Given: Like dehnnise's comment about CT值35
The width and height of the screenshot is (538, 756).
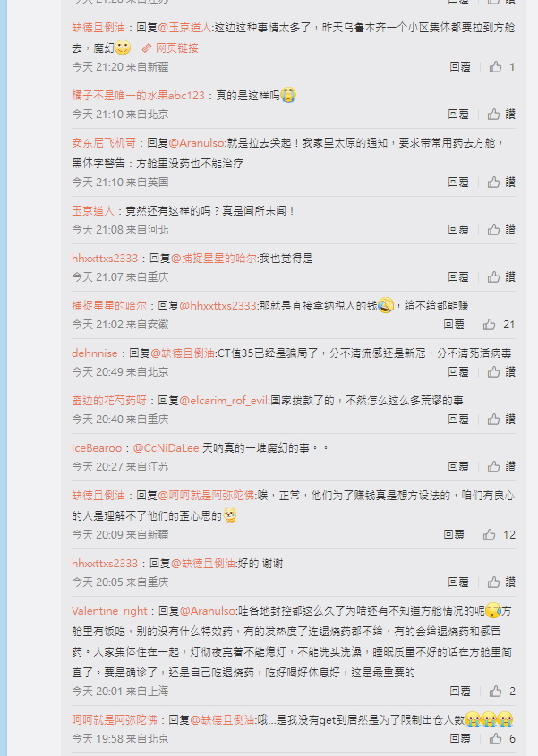Looking at the screenshot, I should pyautogui.click(x=493, y=371).
